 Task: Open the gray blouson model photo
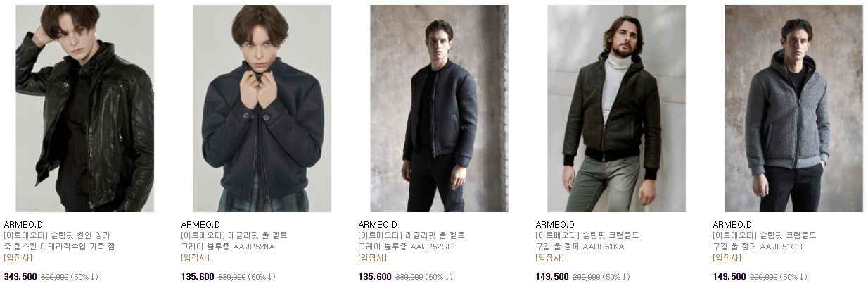point(439,109)
